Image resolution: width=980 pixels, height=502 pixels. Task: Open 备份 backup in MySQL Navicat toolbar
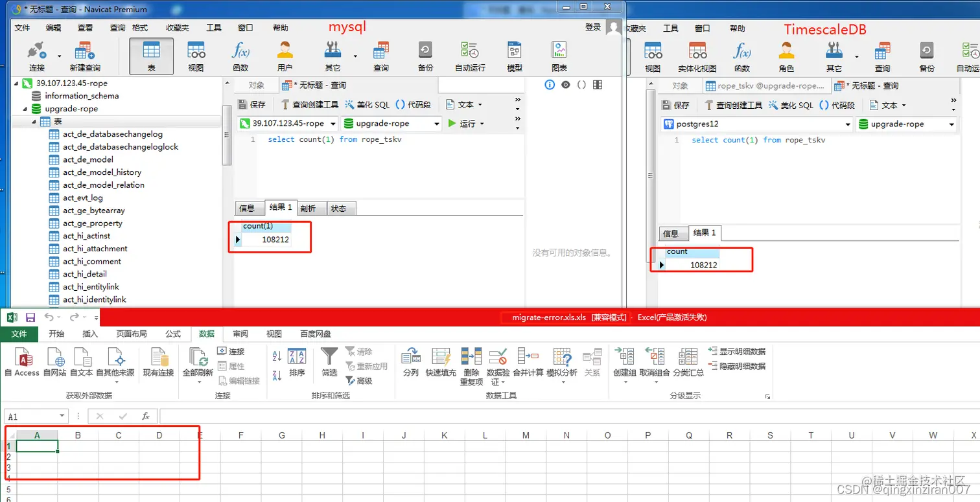click(x=425, y=56)
